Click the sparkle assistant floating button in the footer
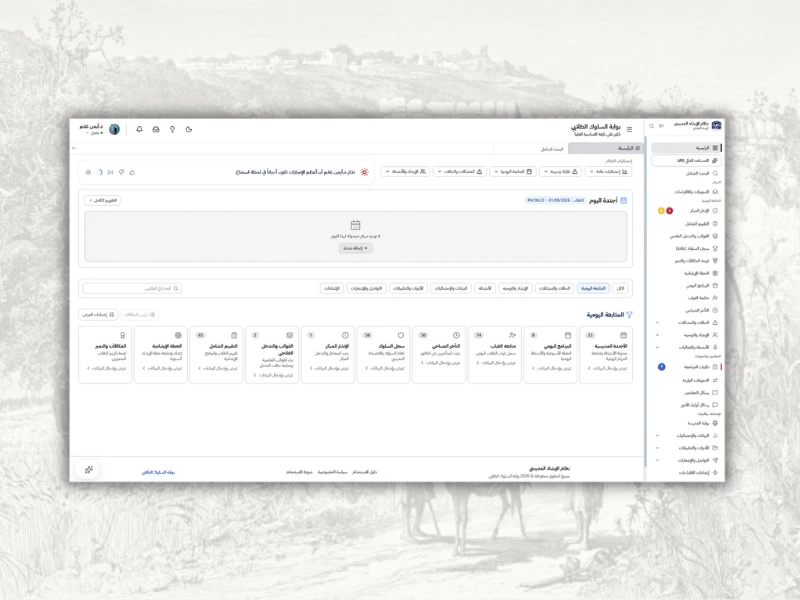The width and height of the screenshot is (800, 600). (89, 469)
